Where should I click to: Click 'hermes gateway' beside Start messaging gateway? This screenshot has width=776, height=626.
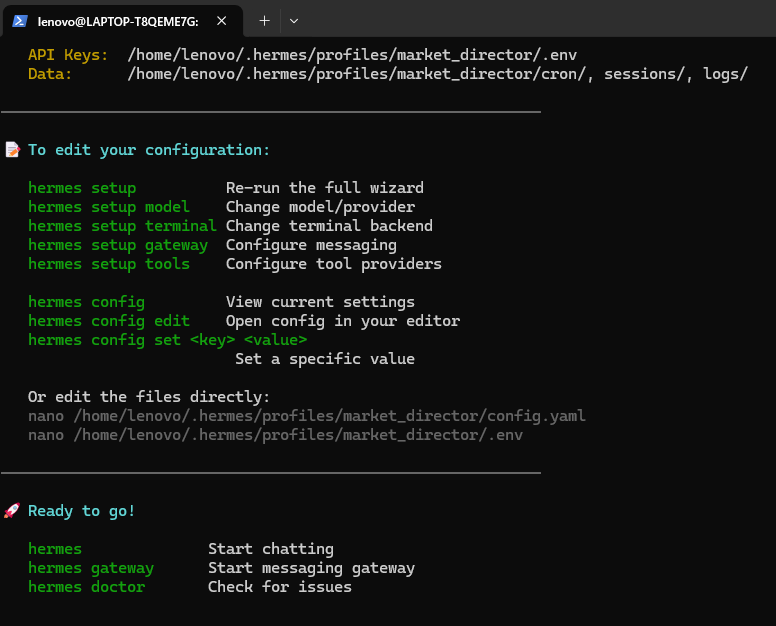pos(91,568)
